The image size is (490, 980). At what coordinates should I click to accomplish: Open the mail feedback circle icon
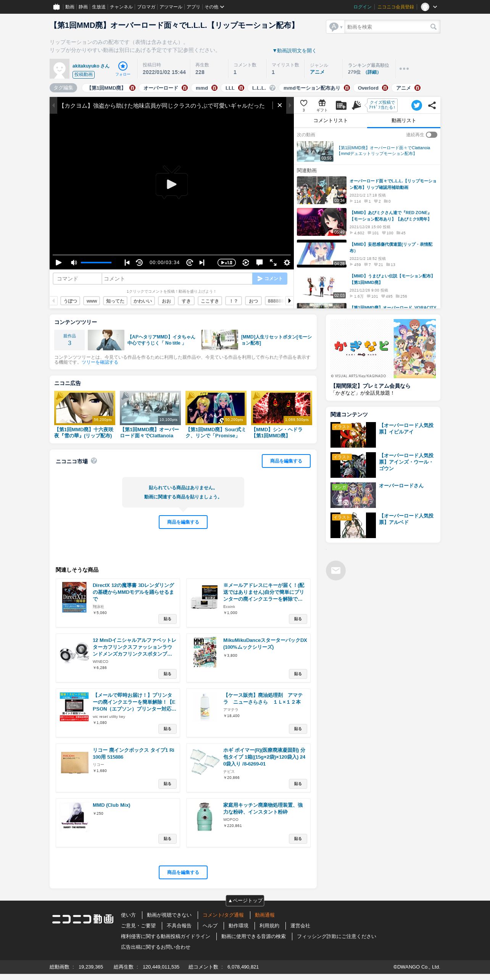(336, 571)
